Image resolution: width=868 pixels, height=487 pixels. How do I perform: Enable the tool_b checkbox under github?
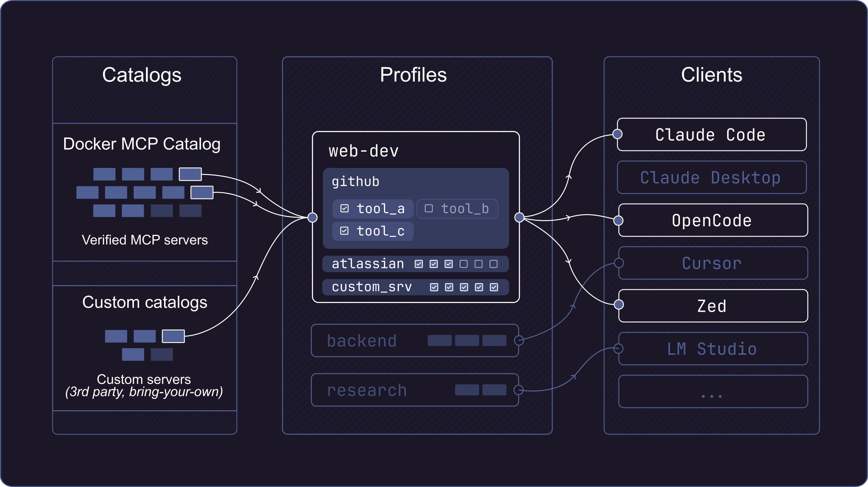pos(429,208)
